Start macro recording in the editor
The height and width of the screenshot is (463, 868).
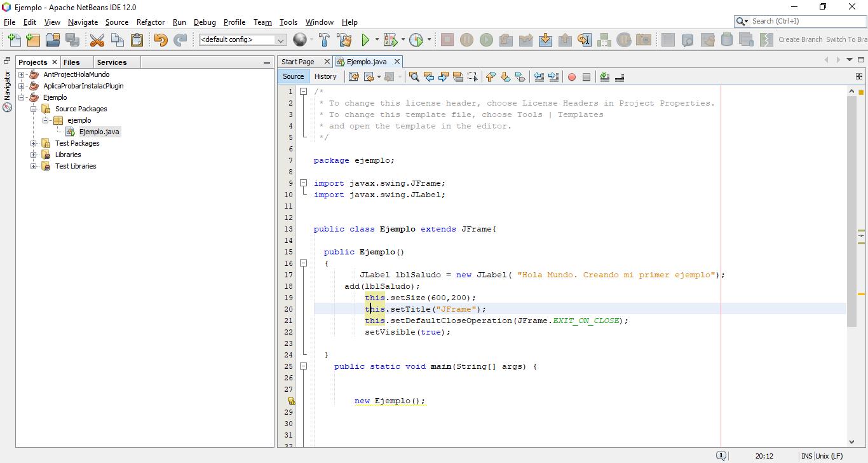point(571,77)
